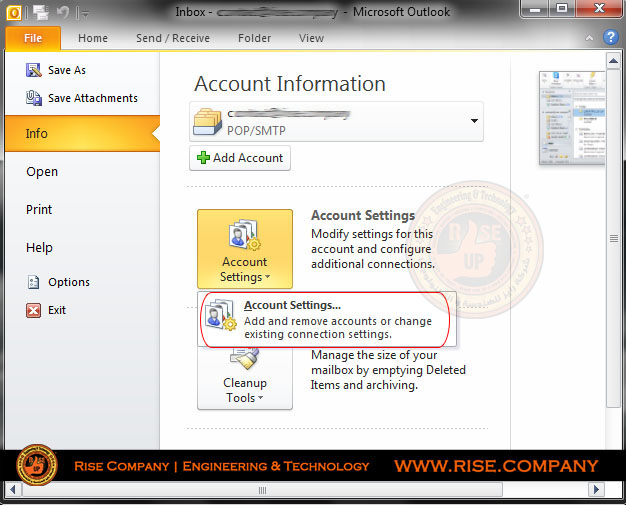Click the account folder icon in selector
Image resolution: width=626 pixels, height=505 pixels.
[207, 121]
